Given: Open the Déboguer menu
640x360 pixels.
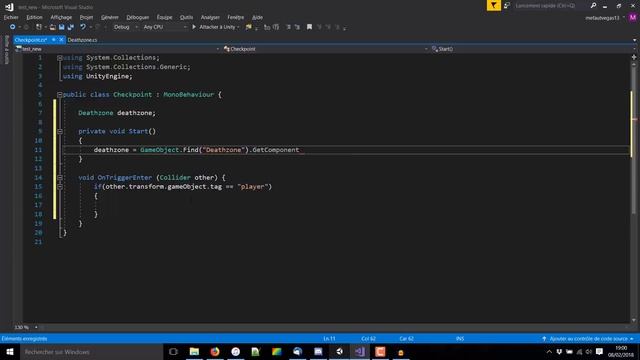Looking at the screenshot, I should click(138, 17).
